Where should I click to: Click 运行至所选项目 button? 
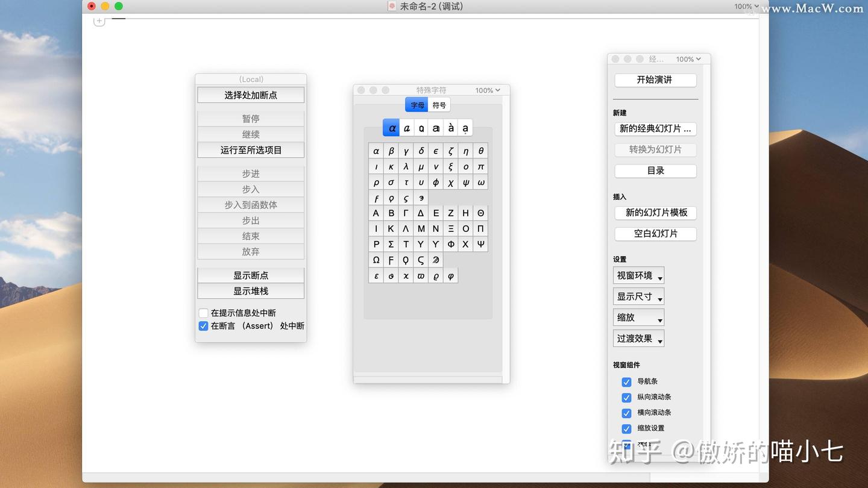[251, 150]
